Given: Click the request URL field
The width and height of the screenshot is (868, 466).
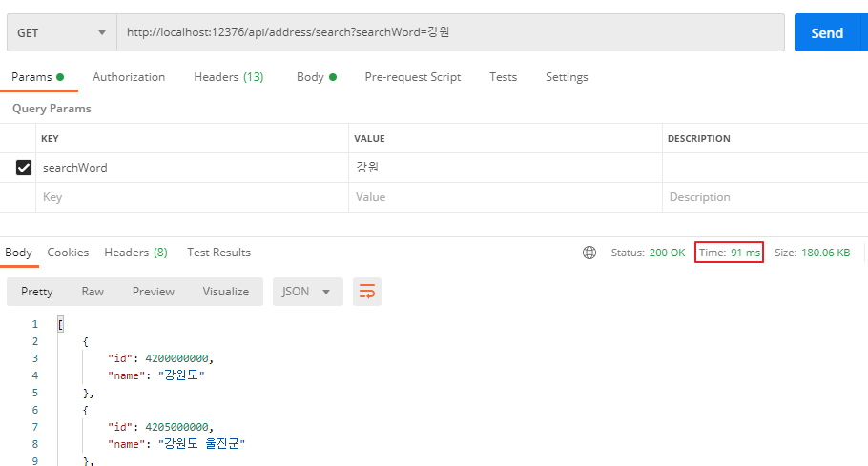Looking at the screenshot, I should [450, 32].
